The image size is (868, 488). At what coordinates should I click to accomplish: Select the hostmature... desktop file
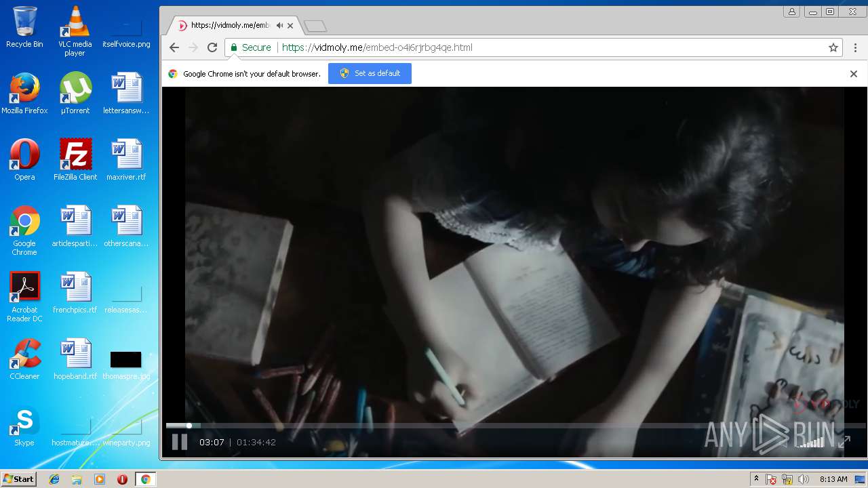[x=75, y=432]
